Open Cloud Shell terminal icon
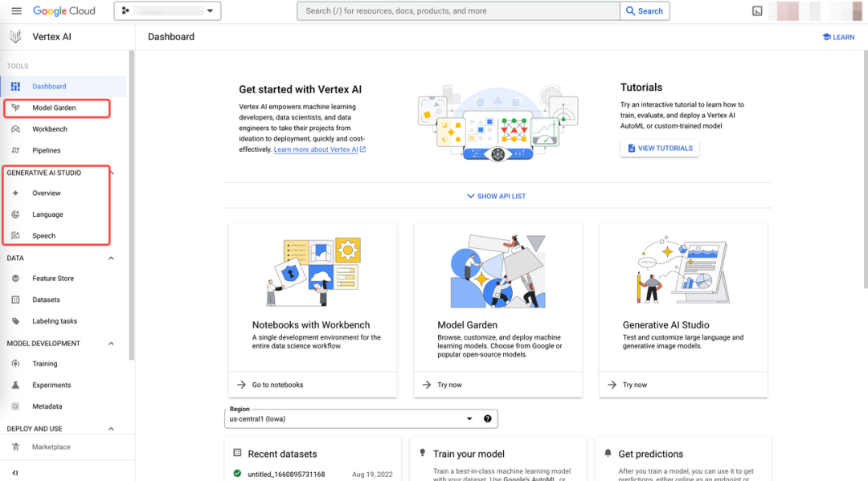 point(757,11)
